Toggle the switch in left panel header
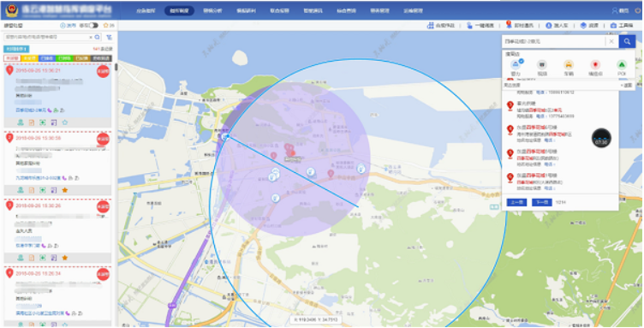 coord(93,26)
